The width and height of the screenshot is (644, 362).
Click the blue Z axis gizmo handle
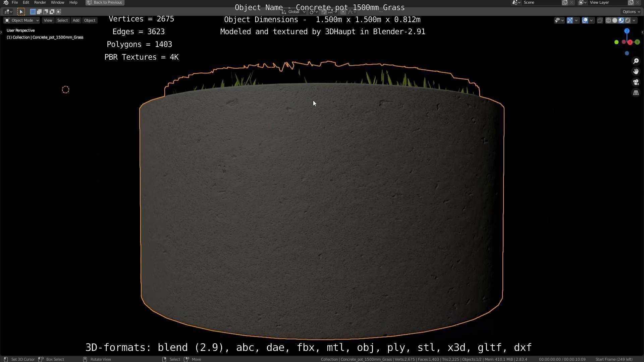(627, 31)
